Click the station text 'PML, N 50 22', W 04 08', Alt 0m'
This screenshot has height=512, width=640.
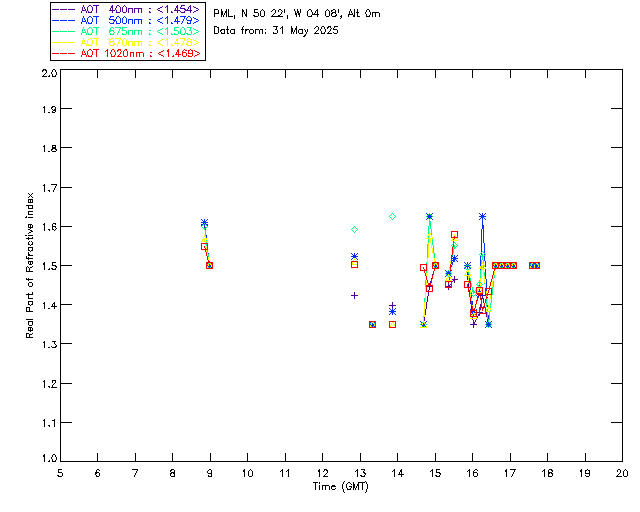tap(297, 14)
